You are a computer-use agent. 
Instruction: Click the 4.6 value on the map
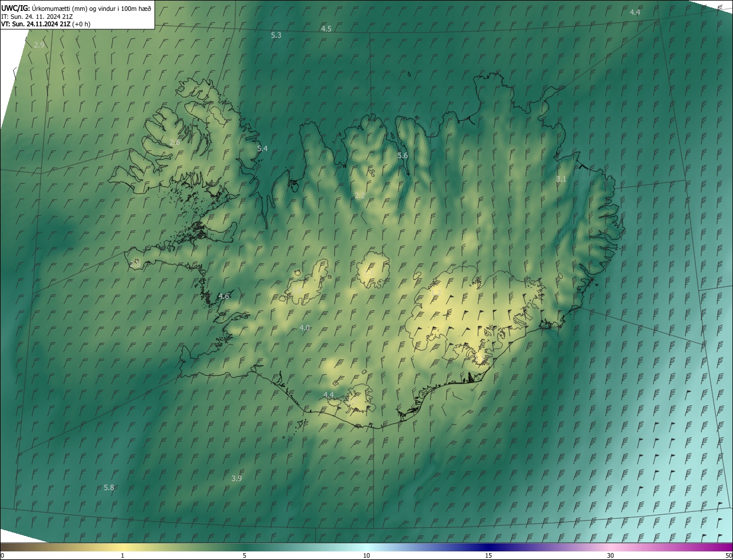224,297
